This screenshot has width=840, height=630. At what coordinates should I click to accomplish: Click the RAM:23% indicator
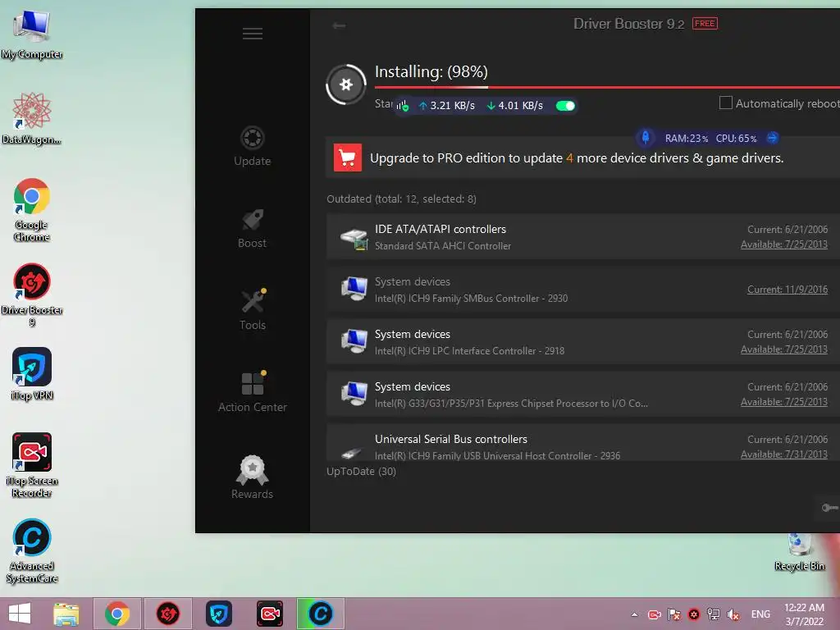pyautogui.click(x=687, y=138)
